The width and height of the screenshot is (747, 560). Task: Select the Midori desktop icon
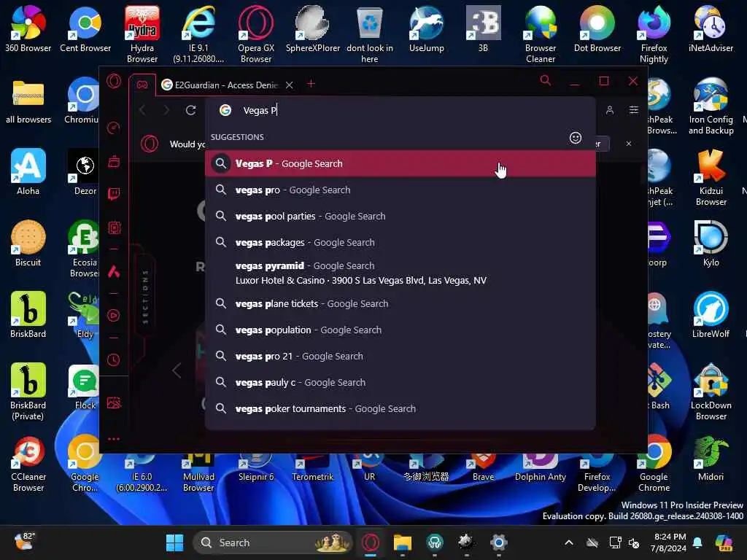[711, 458]
